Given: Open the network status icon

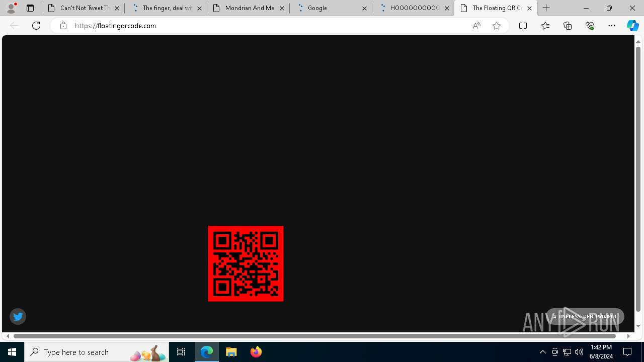Looking at the screenshot, I should pyautogui.click(x=567, y=352).
